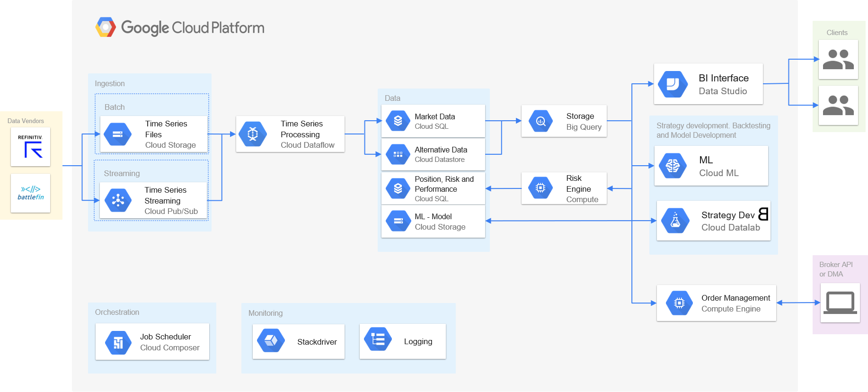Click the Stackdriver text label
This screenshot has height=392, width=868.
(317, 342)
